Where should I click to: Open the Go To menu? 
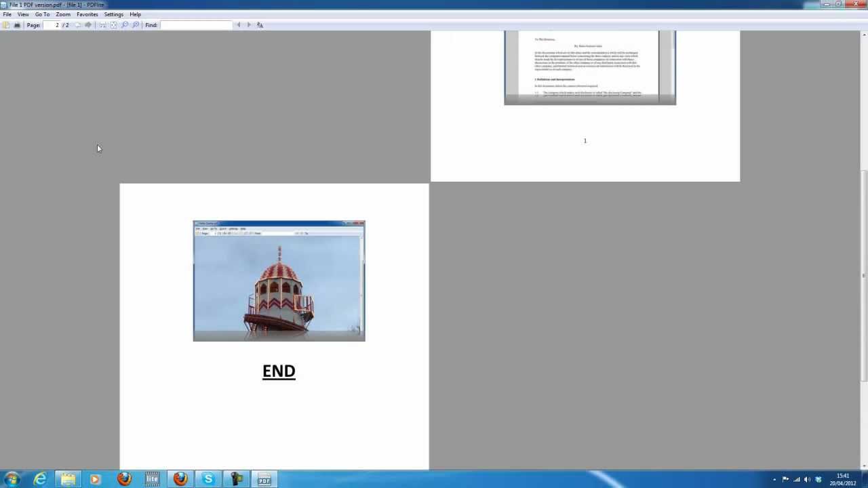coord(42,14)
